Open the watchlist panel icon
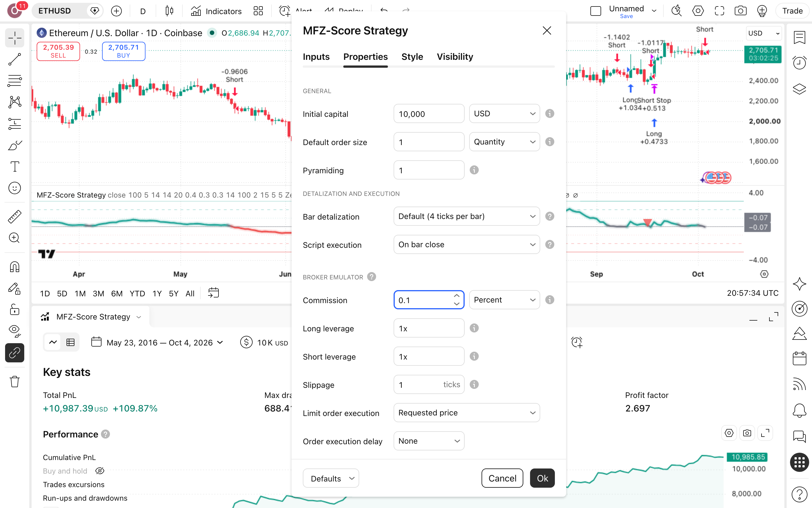Screen dimensions: 812x508 pyautogui.click(x=800, y=38)
